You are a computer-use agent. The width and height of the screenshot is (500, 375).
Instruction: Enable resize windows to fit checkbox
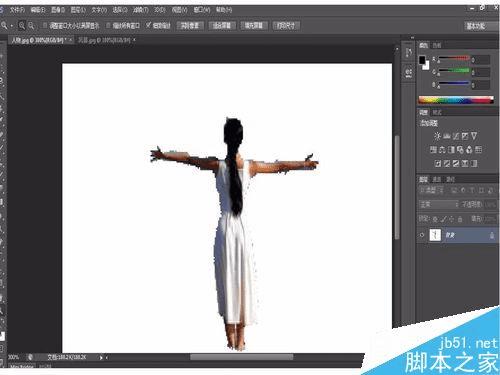45,25
